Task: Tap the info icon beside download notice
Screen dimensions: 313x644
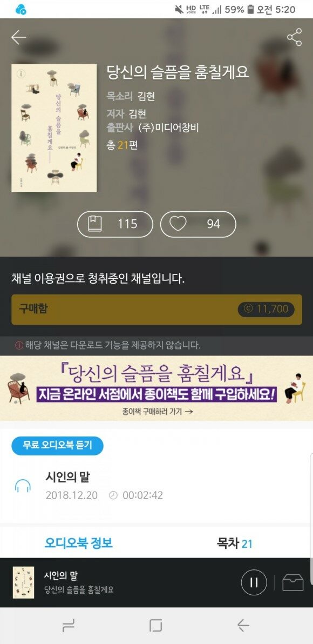Action: click(19, 345)
